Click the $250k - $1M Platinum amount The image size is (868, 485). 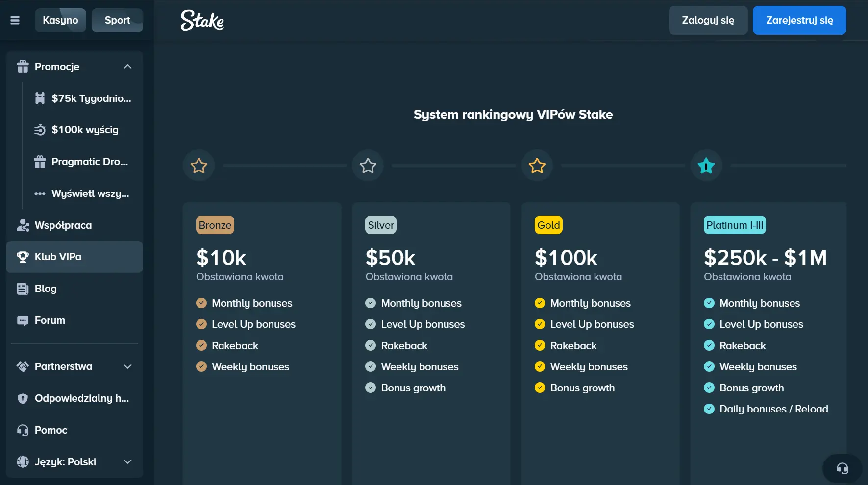(766, 258)
